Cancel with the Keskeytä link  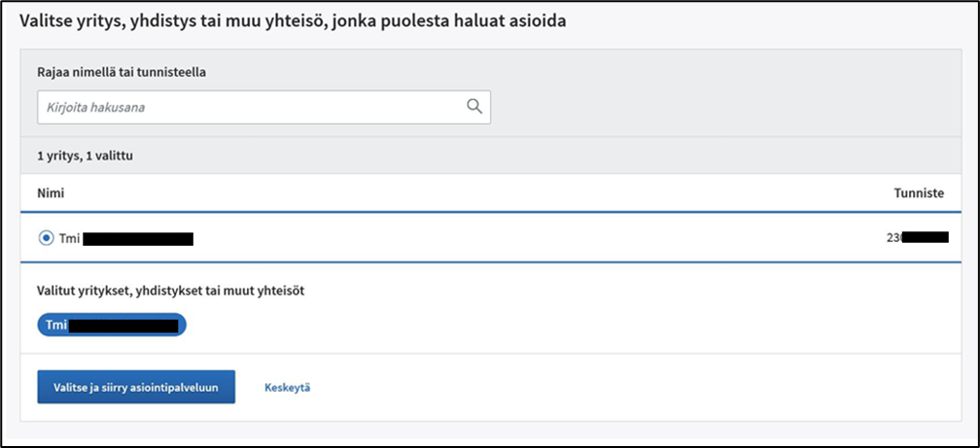pyautogui.click(x=288, y=388)
